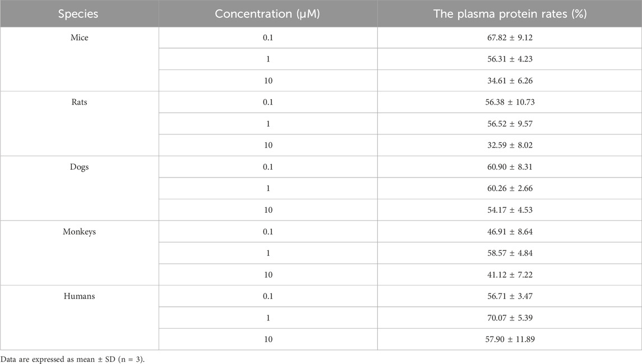642x364 pixels.
Task: Click the Concentration (μM) column header
Action: pos(267,14)
